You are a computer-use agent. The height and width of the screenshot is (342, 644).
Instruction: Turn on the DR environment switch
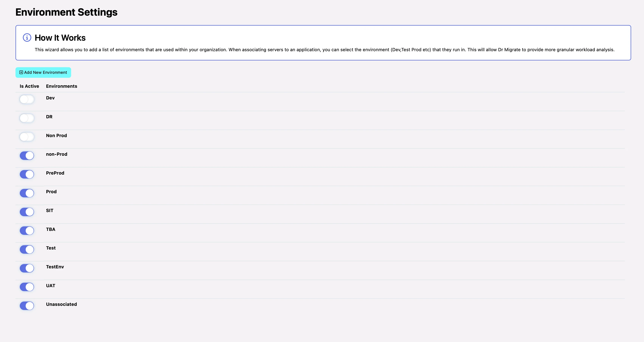(27, 118)
